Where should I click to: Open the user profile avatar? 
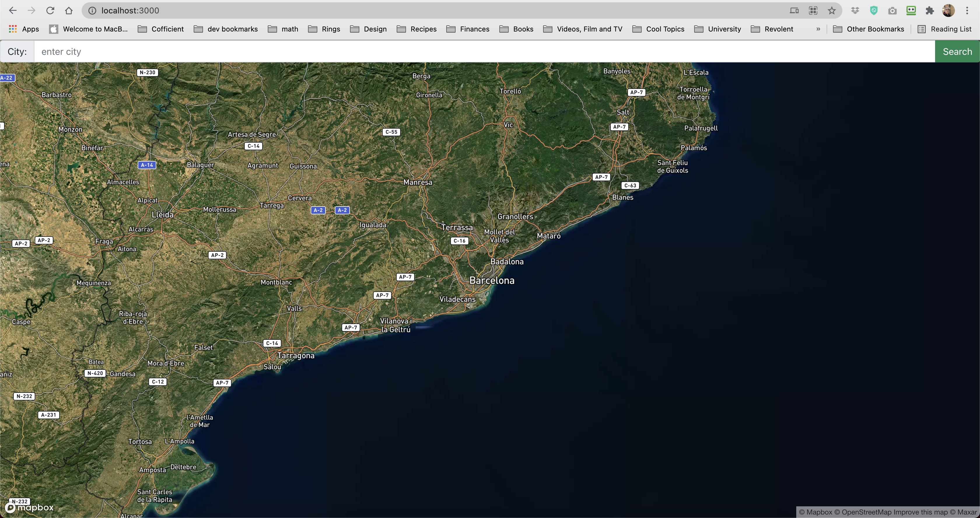click(949, 11)
